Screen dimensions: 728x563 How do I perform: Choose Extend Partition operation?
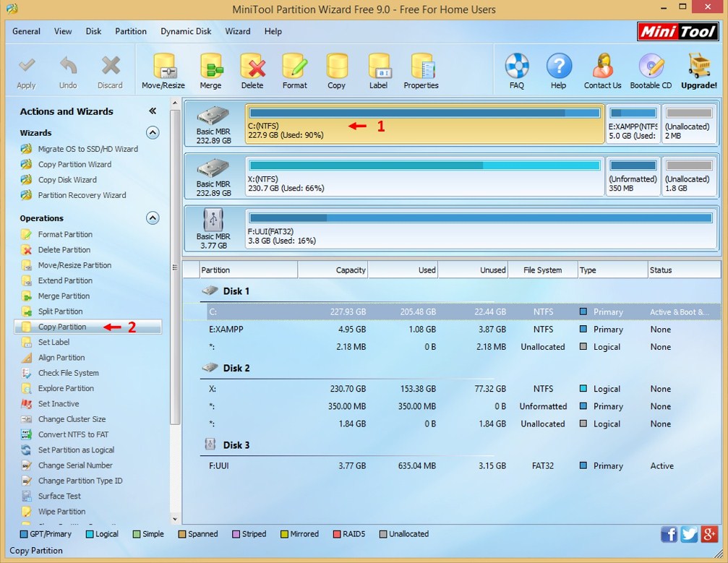[x=65, y=280]
